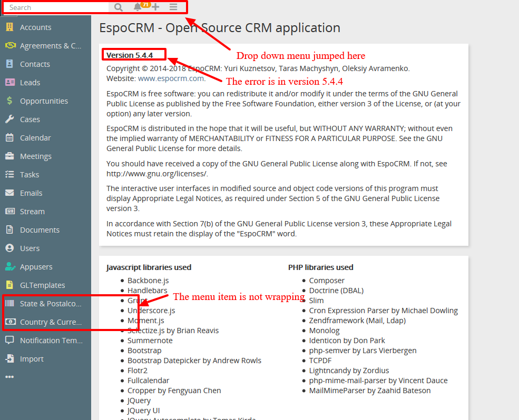
Task: Click the Meetings briefcase icon
Action: coord(9,156)
